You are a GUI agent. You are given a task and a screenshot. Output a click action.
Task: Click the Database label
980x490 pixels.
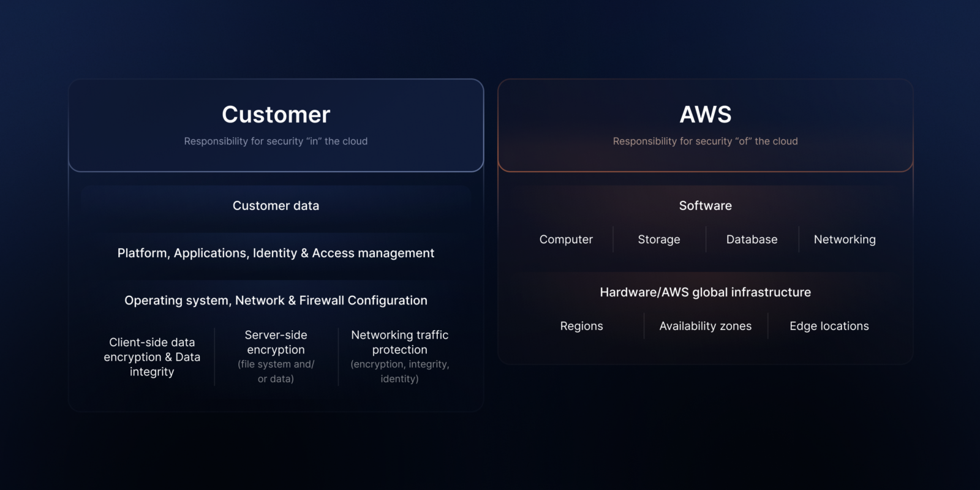tap(752, 239)
